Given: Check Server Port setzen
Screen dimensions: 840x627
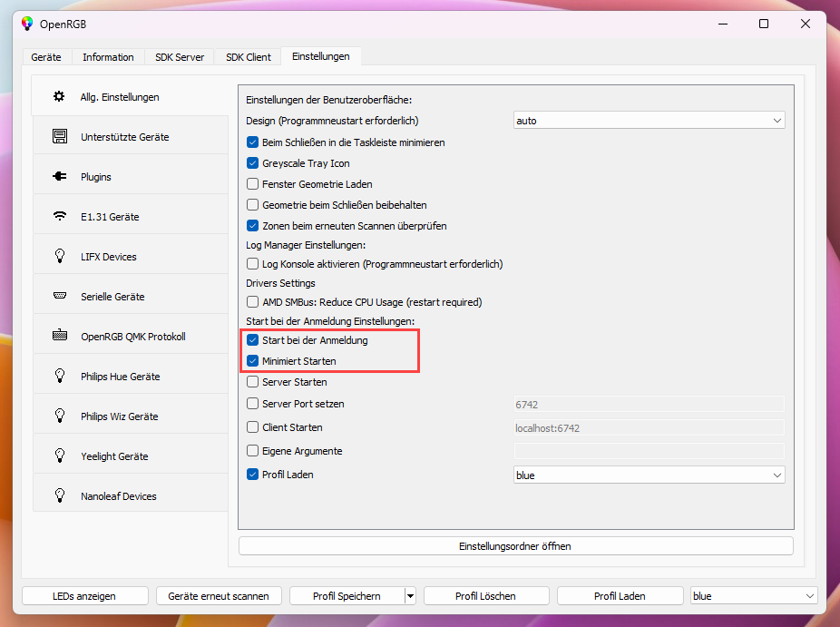Looking at the screenshot, I should click(252, 404).
